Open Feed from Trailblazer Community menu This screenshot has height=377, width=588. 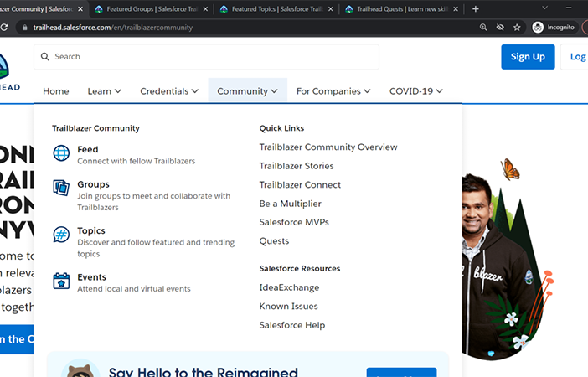tap(88, 149)
